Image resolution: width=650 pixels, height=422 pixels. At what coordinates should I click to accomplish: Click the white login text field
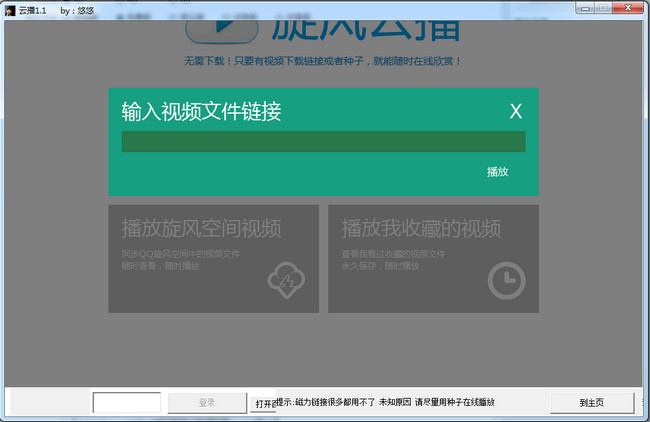pos(127,403)
